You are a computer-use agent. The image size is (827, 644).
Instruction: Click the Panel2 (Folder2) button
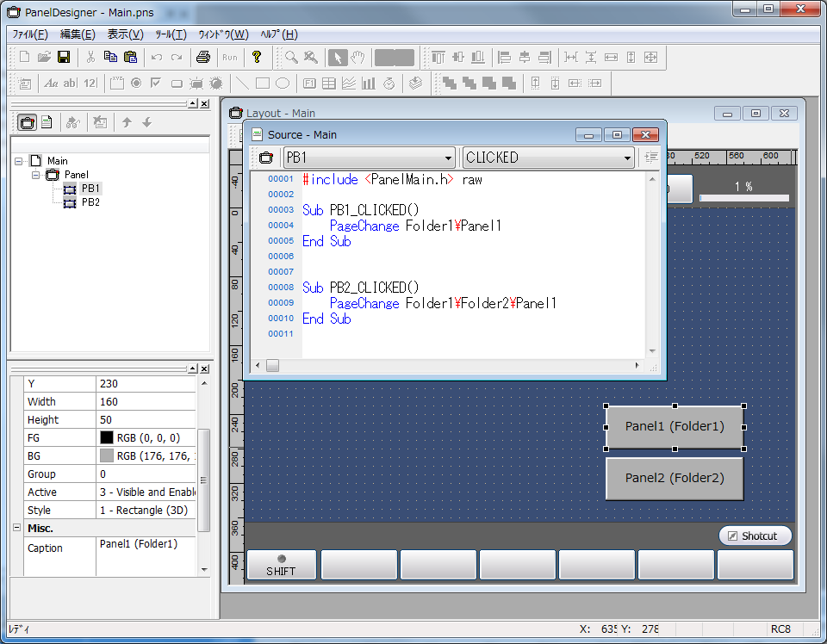coord(674,479)
